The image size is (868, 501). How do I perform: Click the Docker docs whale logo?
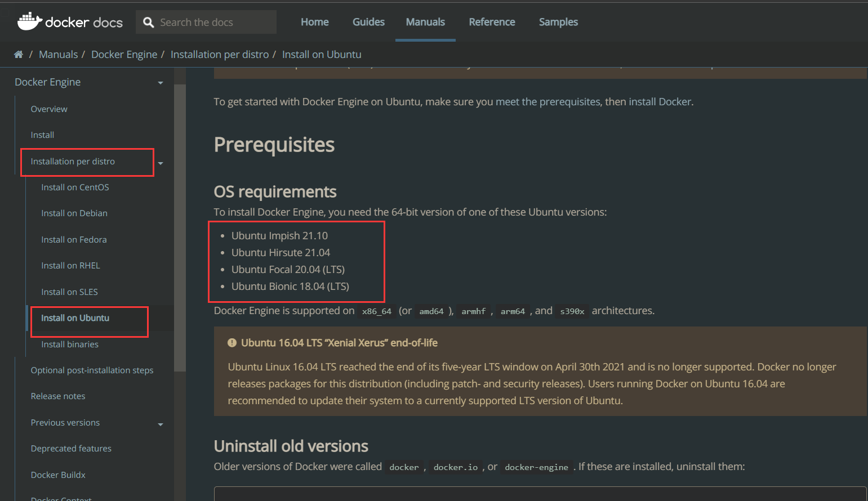30,21
